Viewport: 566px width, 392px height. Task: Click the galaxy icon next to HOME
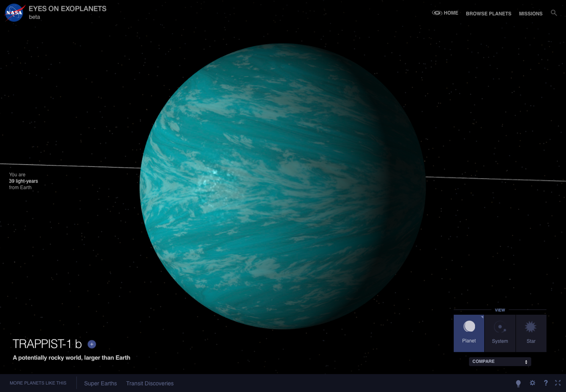pyautogui.click(x=437, y=13)
